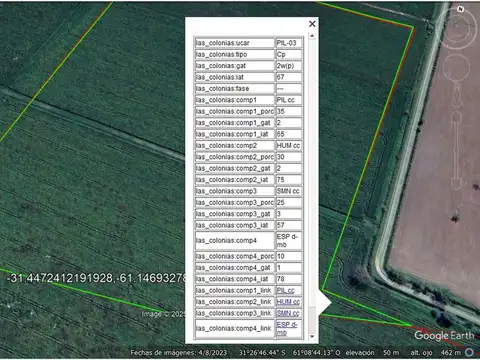Viewport: 480px width, 360px height.
Task: Click the elevación 50 m status readout
Action: click(372, 352)
